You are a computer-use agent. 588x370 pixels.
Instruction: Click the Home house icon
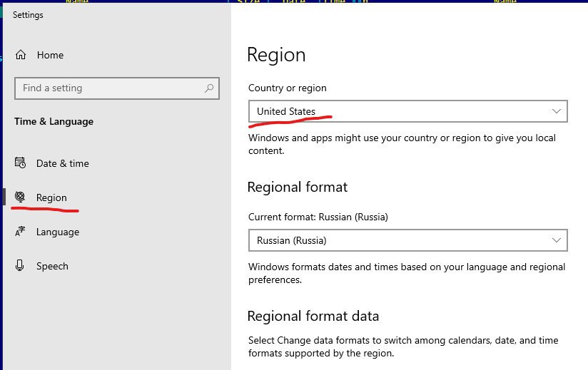coord(21,55)
